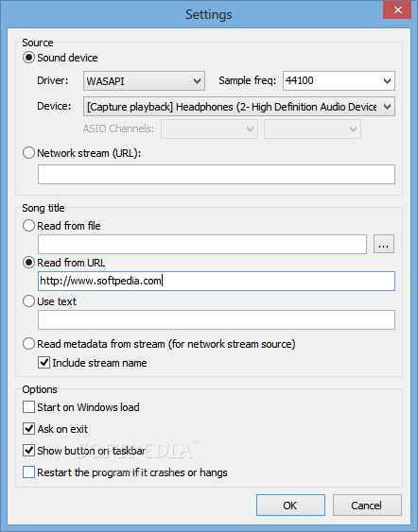Click the Network stream URL text field
Screen dimensions: 418x532
pyautogui.click(x=217, y=175)
